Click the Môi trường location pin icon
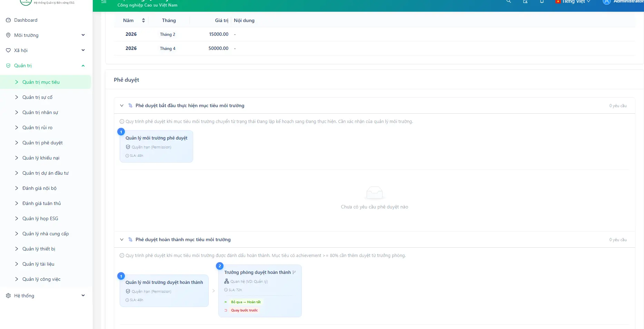 click(x=8, y=35)
